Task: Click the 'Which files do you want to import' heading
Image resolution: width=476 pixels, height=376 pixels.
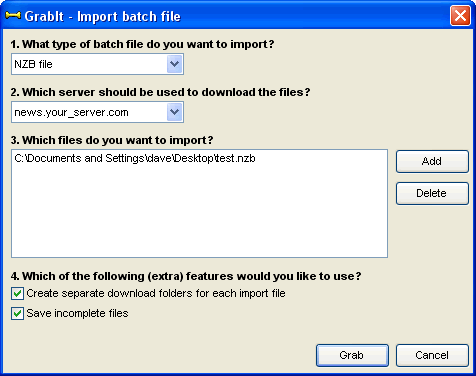Action: [112, 140]
